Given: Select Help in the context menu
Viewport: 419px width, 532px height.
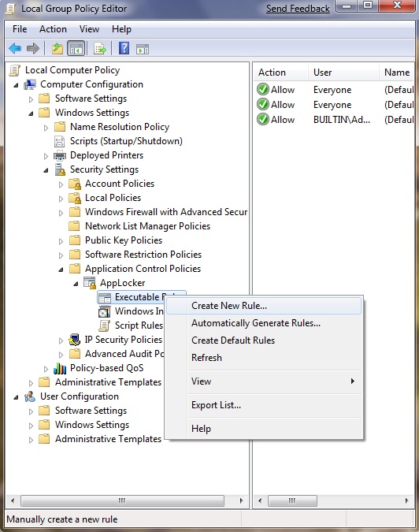Looking at the screenshot, I should 264,429.
